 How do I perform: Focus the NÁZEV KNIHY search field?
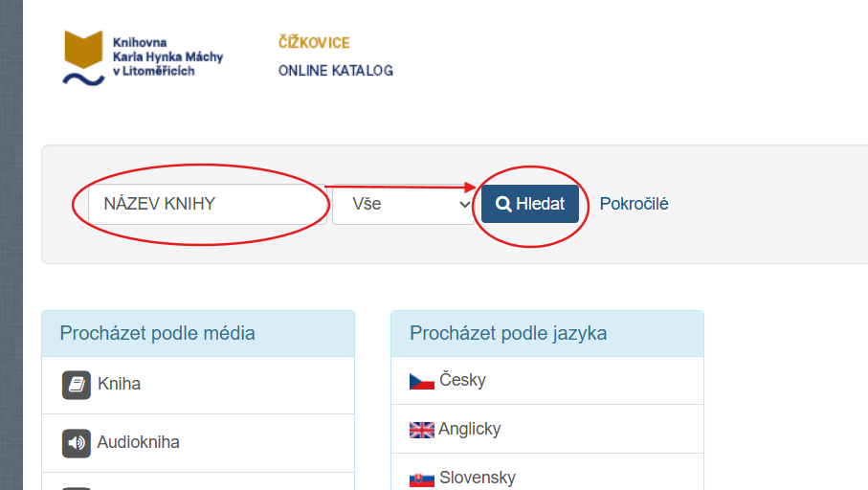click(208, 204)
